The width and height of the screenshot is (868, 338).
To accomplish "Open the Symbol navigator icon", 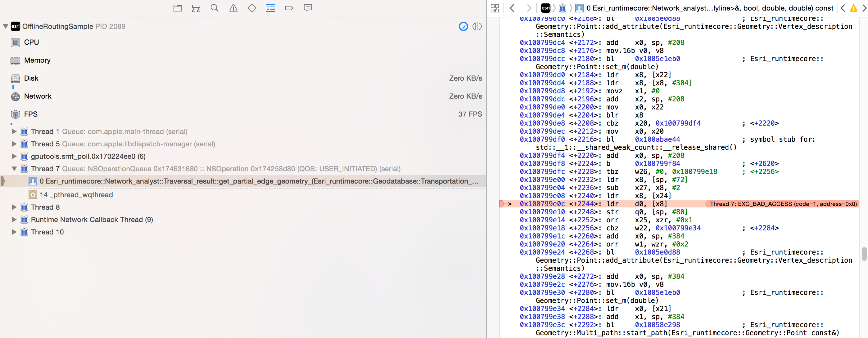I will click(x=196, y=8).
